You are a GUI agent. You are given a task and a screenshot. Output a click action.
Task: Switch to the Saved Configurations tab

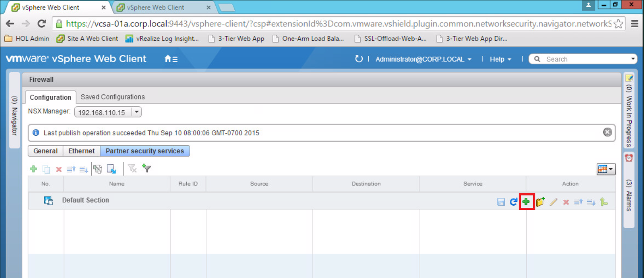point(113,97)
